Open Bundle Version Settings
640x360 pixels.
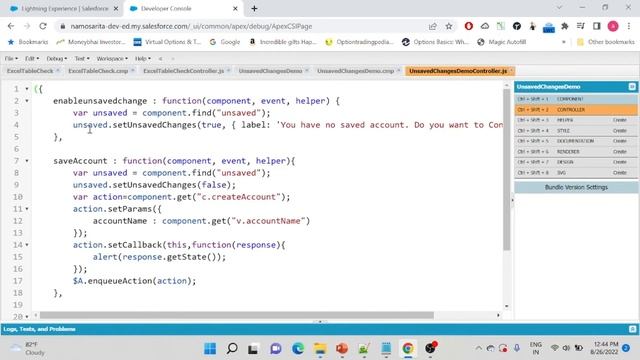(x=576, y=187)
